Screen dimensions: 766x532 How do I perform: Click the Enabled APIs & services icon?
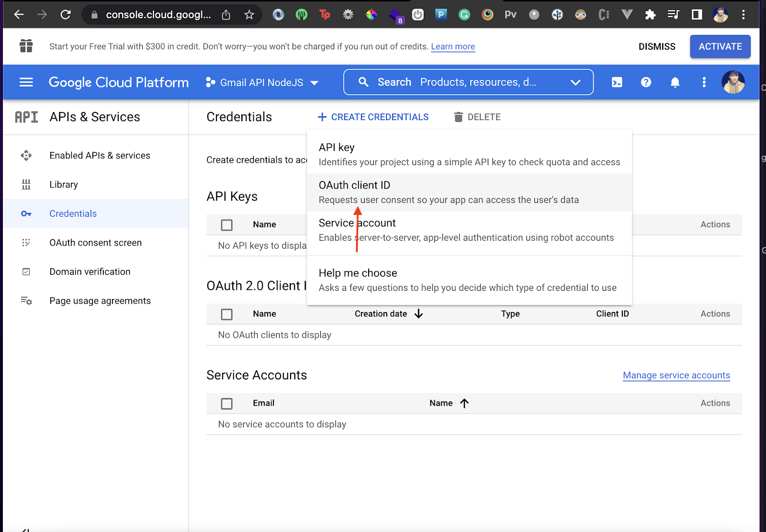[x=26, y=155]
